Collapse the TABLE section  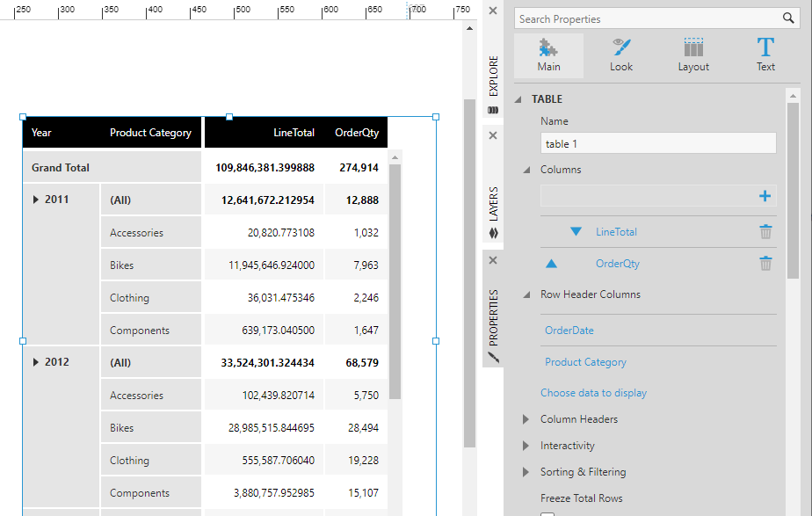point(518,99)
